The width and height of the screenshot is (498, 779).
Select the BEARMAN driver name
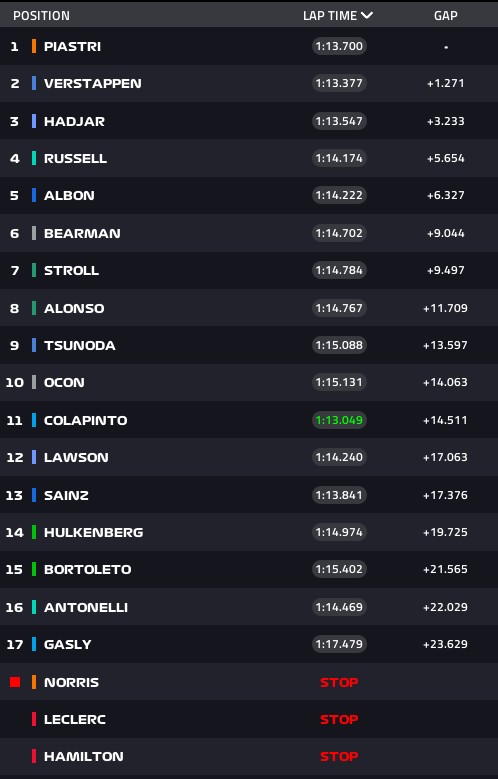[x=82, y=234]
